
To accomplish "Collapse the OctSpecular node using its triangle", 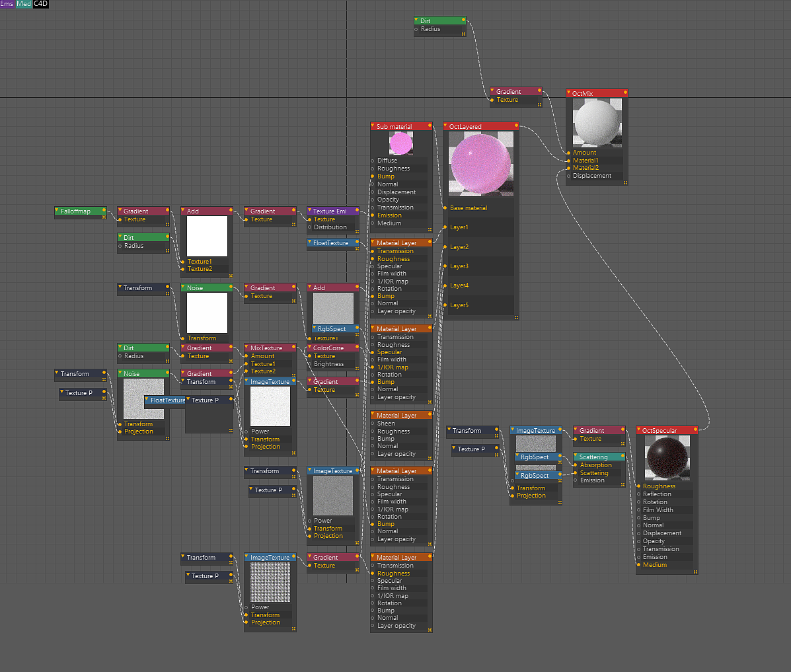I will 638,430.
